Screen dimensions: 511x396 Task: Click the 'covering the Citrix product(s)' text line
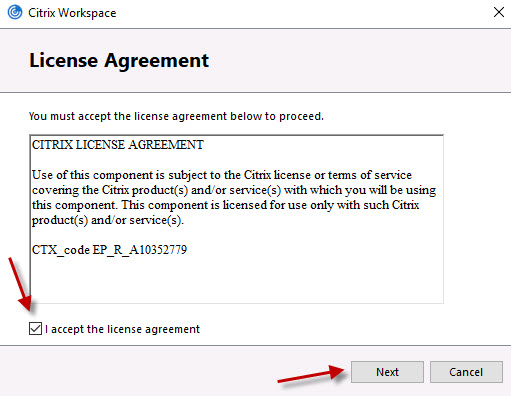tap(234, 190)
